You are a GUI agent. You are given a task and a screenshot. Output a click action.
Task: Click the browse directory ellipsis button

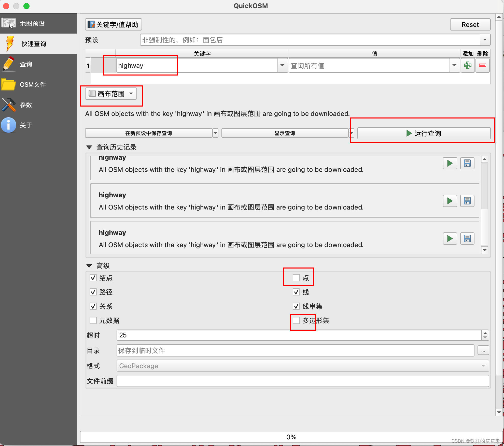click(x=483, y=351)
